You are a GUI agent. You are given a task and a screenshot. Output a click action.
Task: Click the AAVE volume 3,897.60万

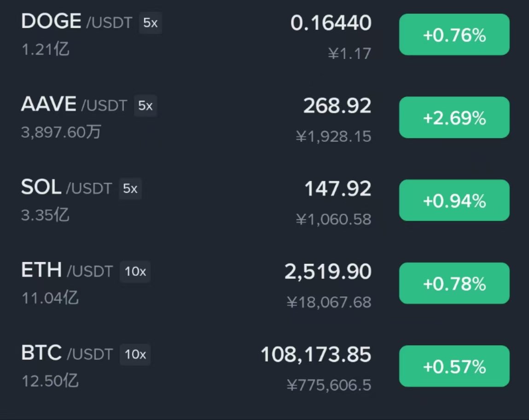pyautogui.click(x=61, y=132)
